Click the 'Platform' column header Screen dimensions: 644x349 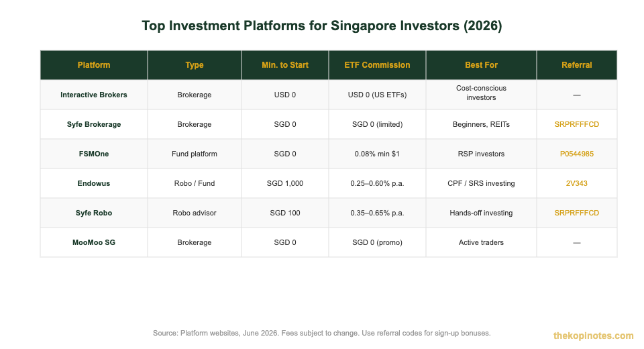pyautogui.click(x=94, y=65)
